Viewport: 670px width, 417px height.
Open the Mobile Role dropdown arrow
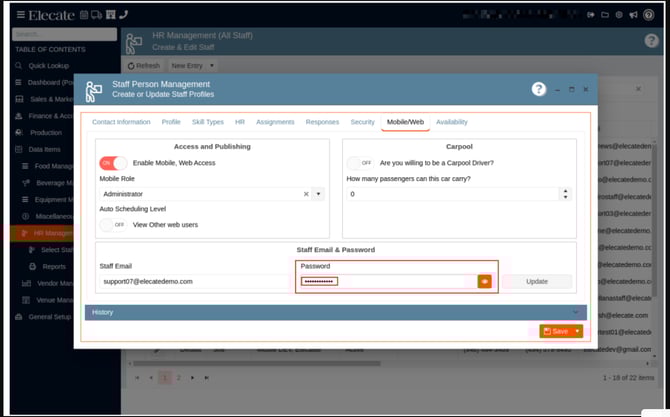click(318, 194)
